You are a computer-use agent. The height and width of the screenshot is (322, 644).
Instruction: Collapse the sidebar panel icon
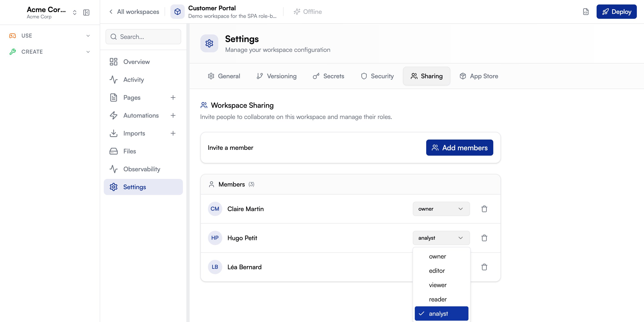coord(86,13)
